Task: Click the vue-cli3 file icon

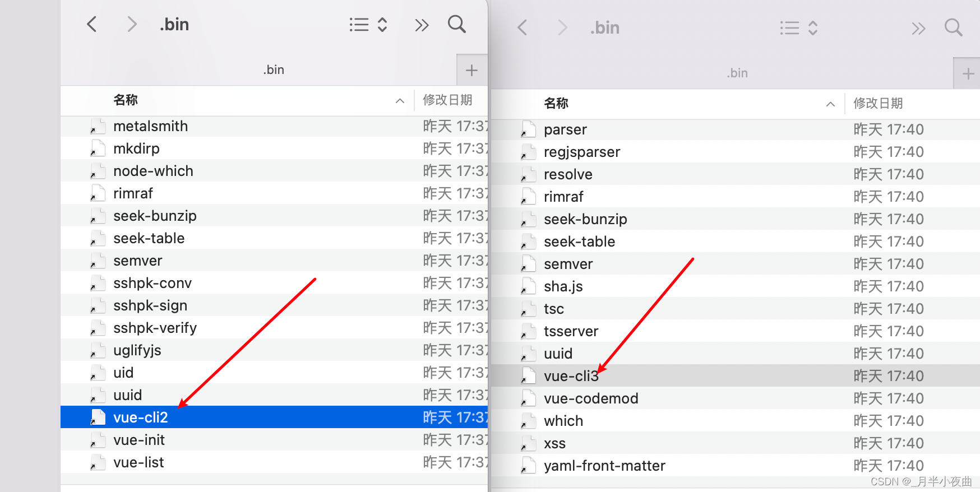Action: coord(528,376)
